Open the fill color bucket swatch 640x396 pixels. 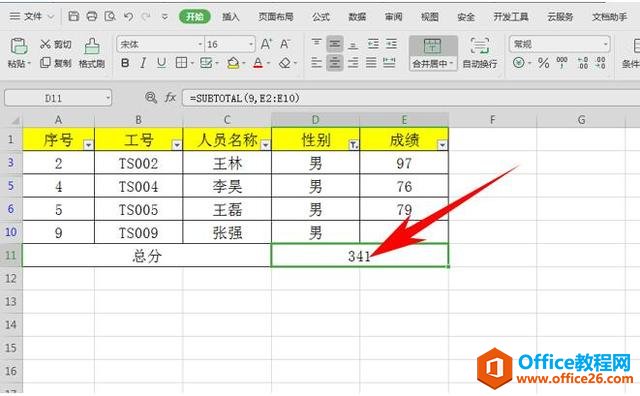pos(233,63)
